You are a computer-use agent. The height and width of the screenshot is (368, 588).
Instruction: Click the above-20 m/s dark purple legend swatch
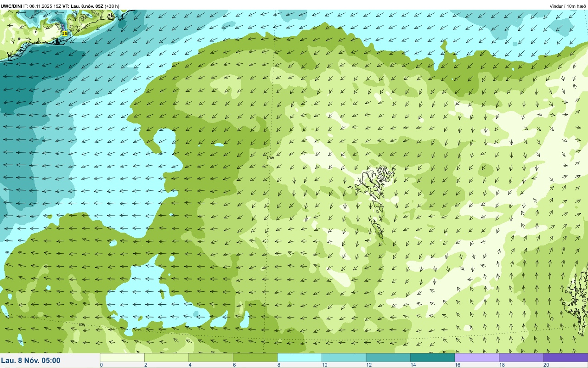565,357
